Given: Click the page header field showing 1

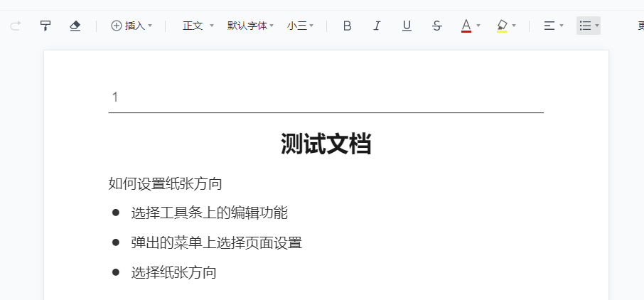Looking at the screenshot, I should pos(115,97).
